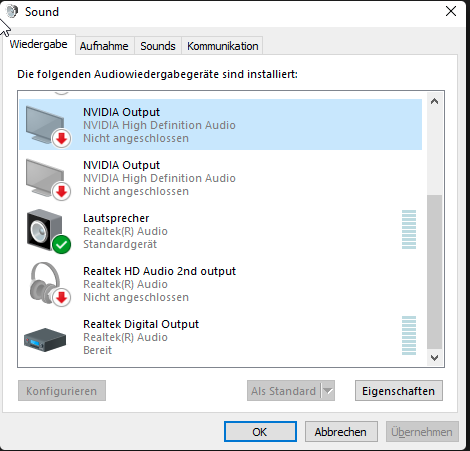
Task: Click the Lautsprecher speaker icon
Action: point(48,232)
